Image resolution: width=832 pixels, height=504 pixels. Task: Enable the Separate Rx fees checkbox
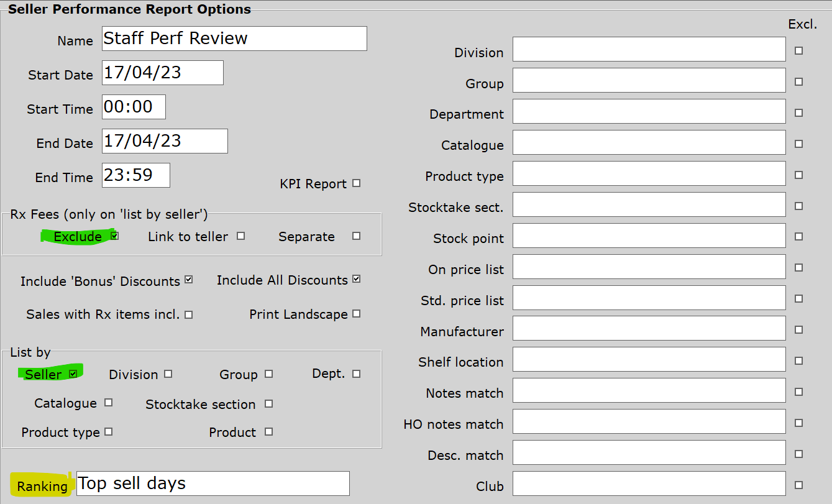click(x=356, y=236)
